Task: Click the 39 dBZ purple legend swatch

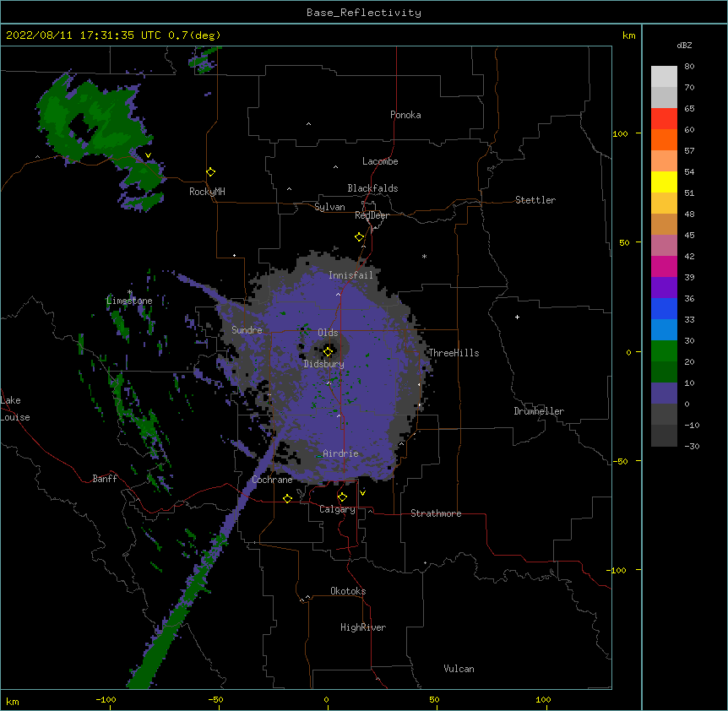Action: [664, 287]
